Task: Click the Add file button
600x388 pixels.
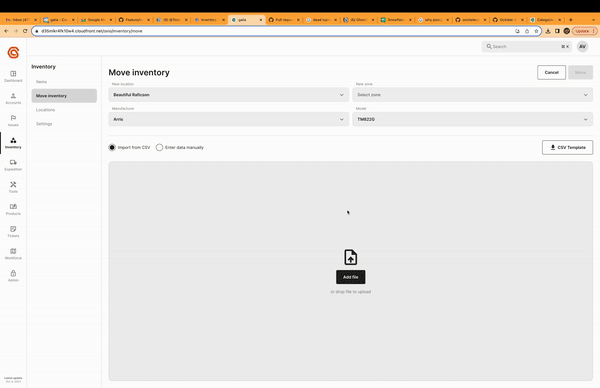Action: pyautogui.click(x=351, y=277)
